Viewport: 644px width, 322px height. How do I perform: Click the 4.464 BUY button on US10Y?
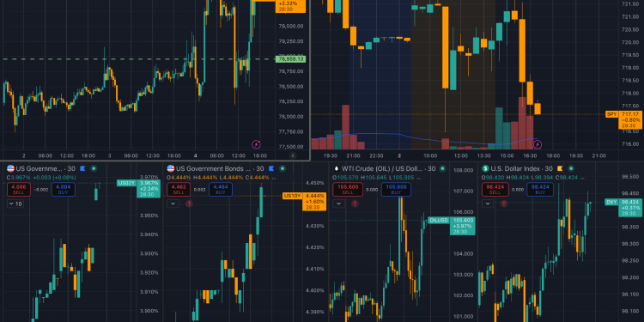pos(221,190)
